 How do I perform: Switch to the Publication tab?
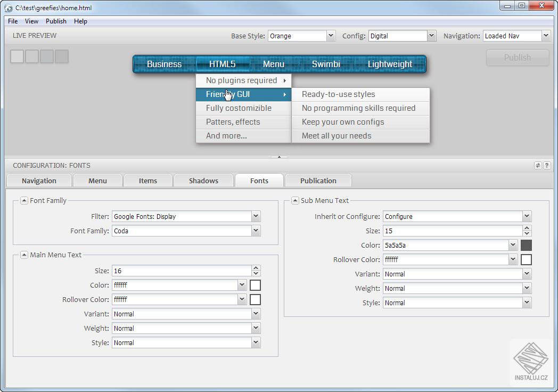[x=318, y=181]
